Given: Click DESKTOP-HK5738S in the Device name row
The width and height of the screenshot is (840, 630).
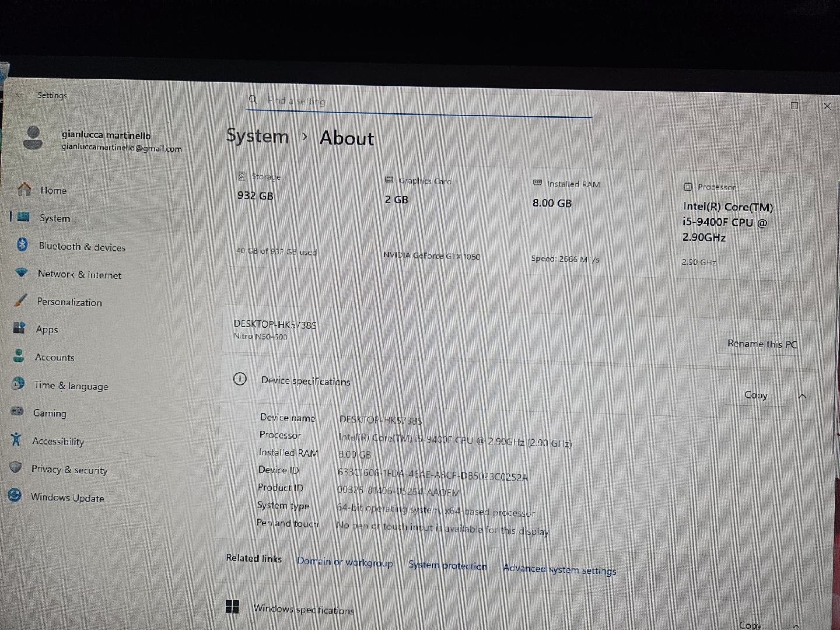Looking at the screenshot, I should point(381,420).
